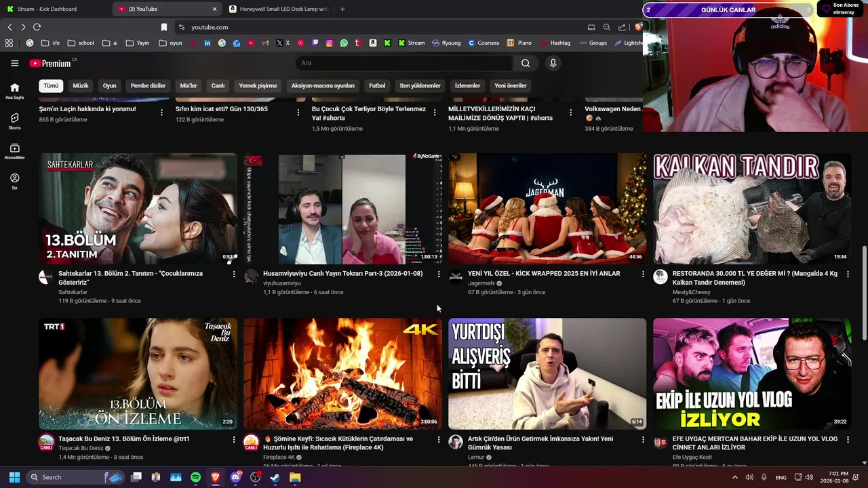Select the Müzik filter chip
Screen dimensions: 868x488
click(81, 85)
